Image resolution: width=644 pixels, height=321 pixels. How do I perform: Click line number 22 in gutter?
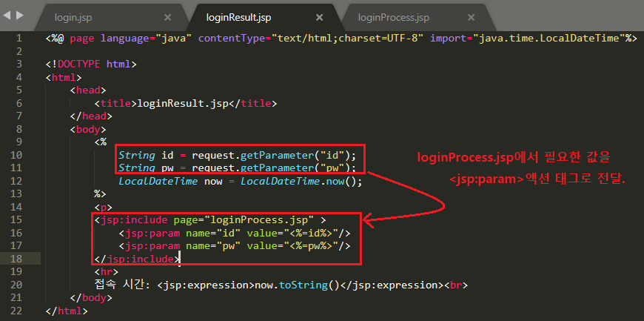point(16,311)
